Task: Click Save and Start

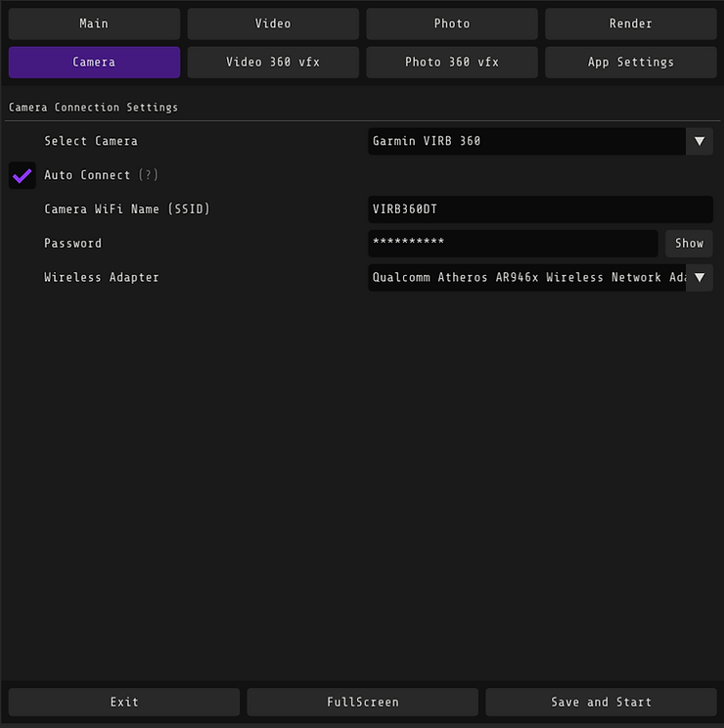Action: (x=601, y=702)
